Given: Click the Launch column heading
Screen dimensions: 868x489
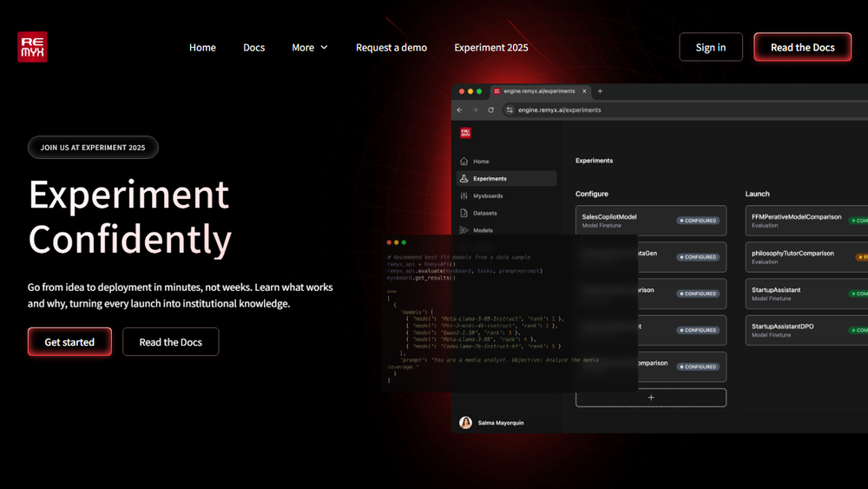Looking at the screenshot, I should click(757, 194).
